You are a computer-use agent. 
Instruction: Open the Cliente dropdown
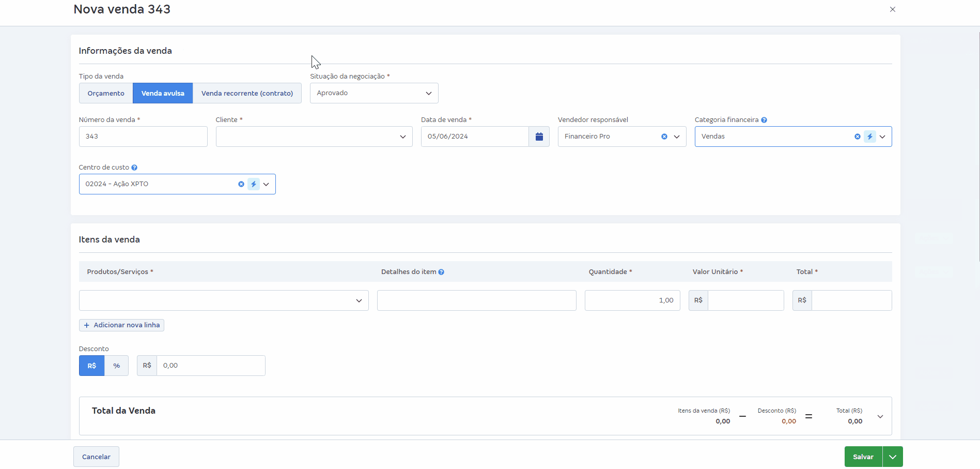(314, 137)
